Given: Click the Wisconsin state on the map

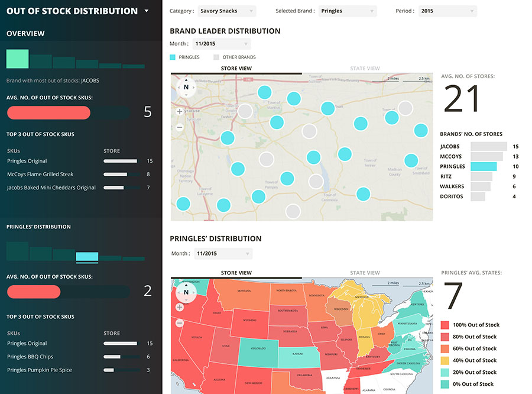Looking at the screenshot, I should (x=340, y=311).
